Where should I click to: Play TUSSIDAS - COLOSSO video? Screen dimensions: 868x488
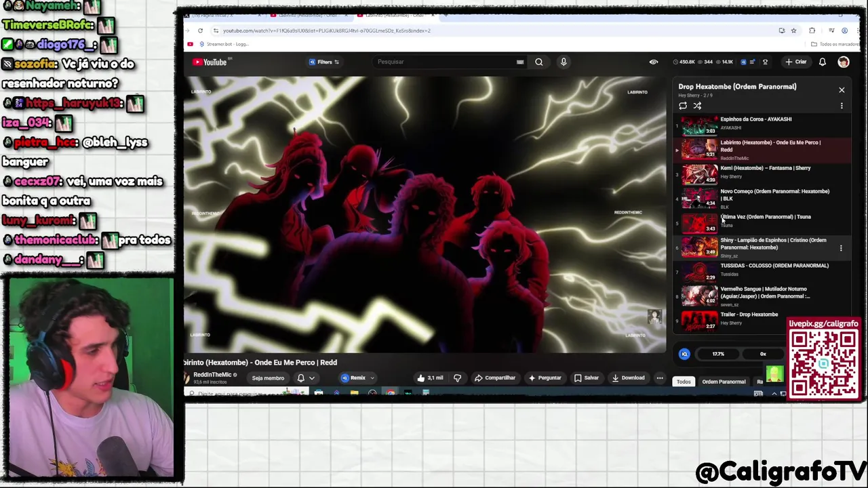(x=761, y=271)
